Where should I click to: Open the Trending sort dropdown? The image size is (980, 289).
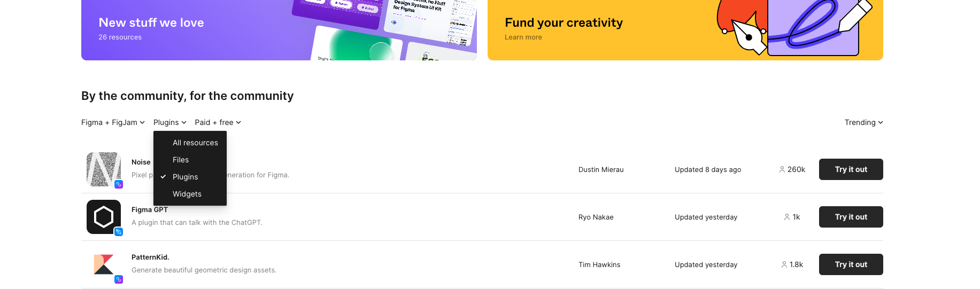(863, 122)
